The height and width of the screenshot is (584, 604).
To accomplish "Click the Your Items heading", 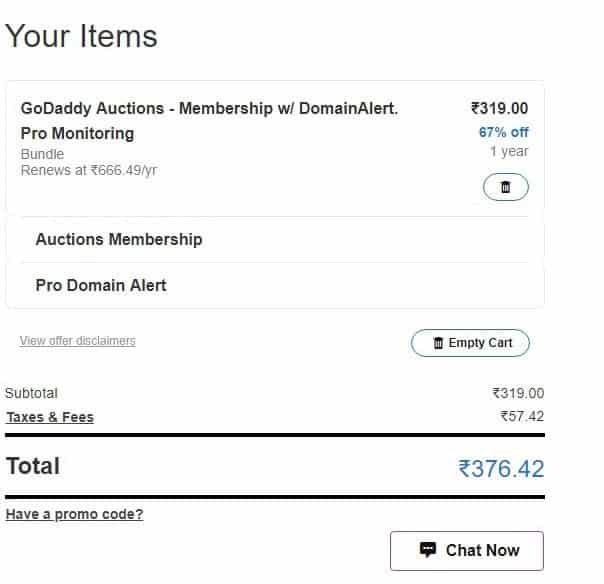I will 81,36.
